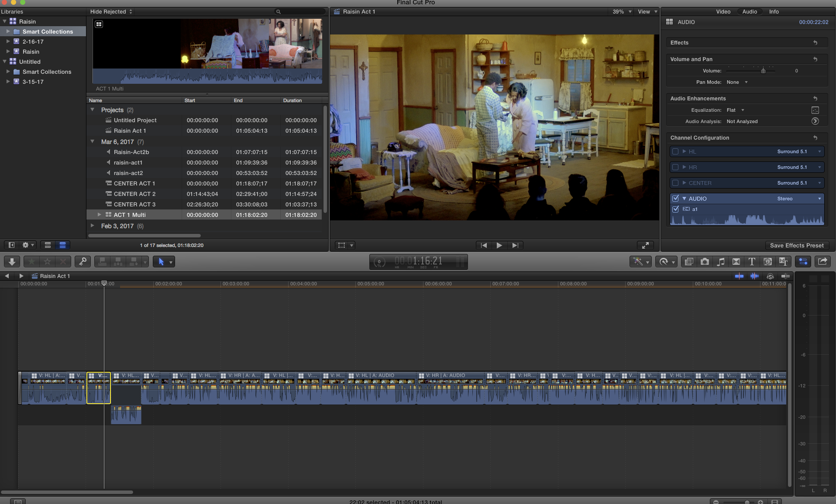Open the background tasks percentage dial

pos(379,262)
